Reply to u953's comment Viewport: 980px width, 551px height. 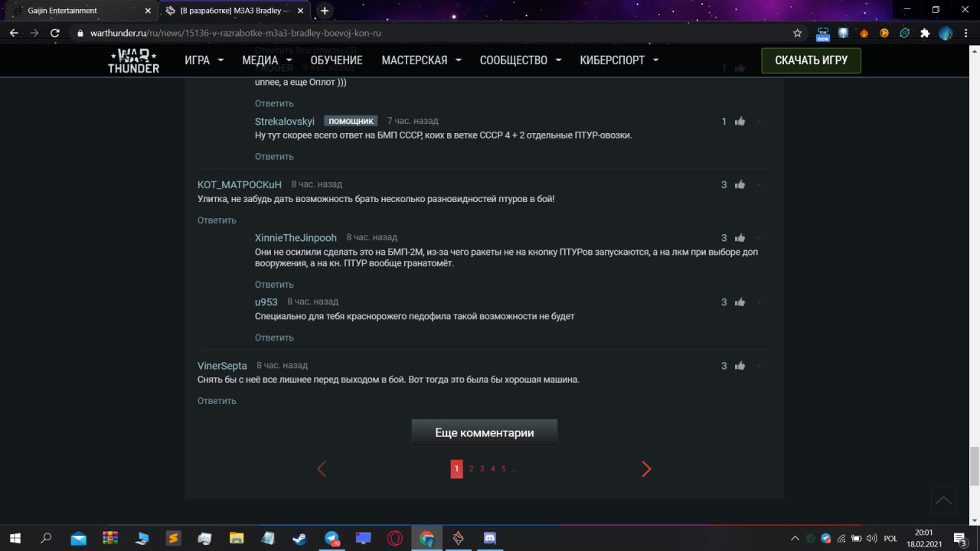tap(274, 337)
